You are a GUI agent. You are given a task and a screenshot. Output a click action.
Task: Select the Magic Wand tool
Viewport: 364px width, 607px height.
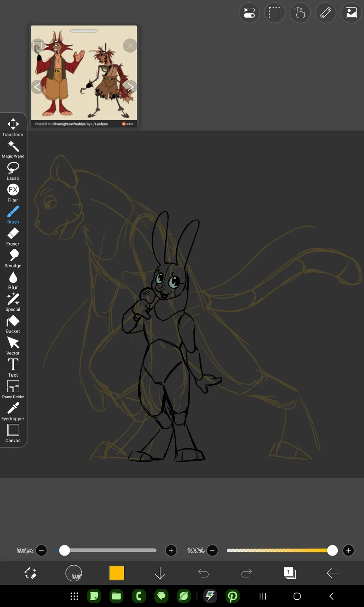(x=13, y=149)
